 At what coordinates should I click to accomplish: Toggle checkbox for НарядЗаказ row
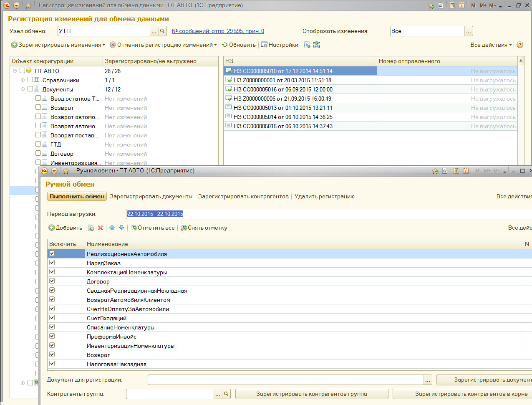pyautogui.click(x=52, y=263)
